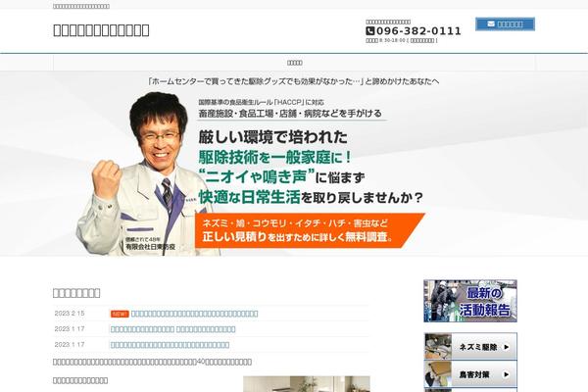Click the NEW badge on first news item
The width and height of the screenshot is (588, 392).
120,314
